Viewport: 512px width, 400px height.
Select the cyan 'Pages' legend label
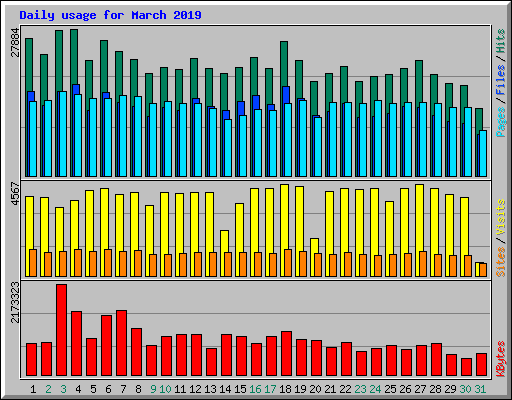click(501, 122)
